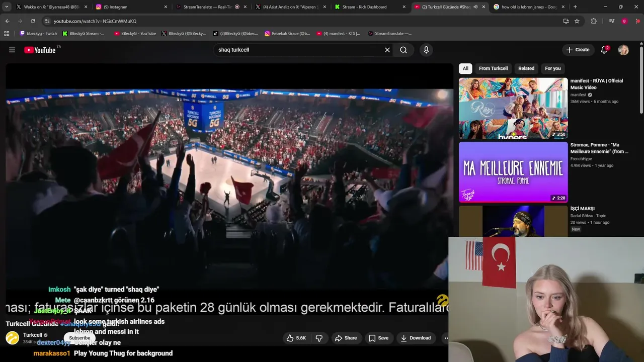
Task: Mute the Turkcell YouTube tab audio icon
Action: 475,7
